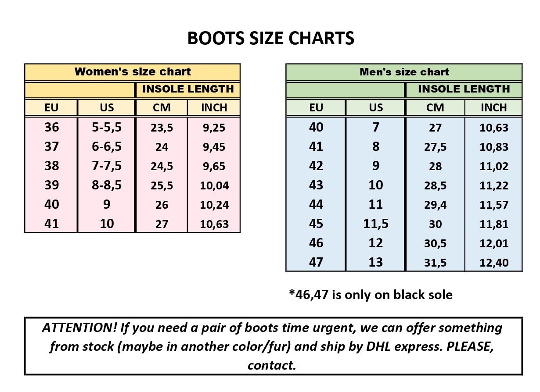
Task: Click the women's INSOLE LENGTH header
Action: point(188,89)
